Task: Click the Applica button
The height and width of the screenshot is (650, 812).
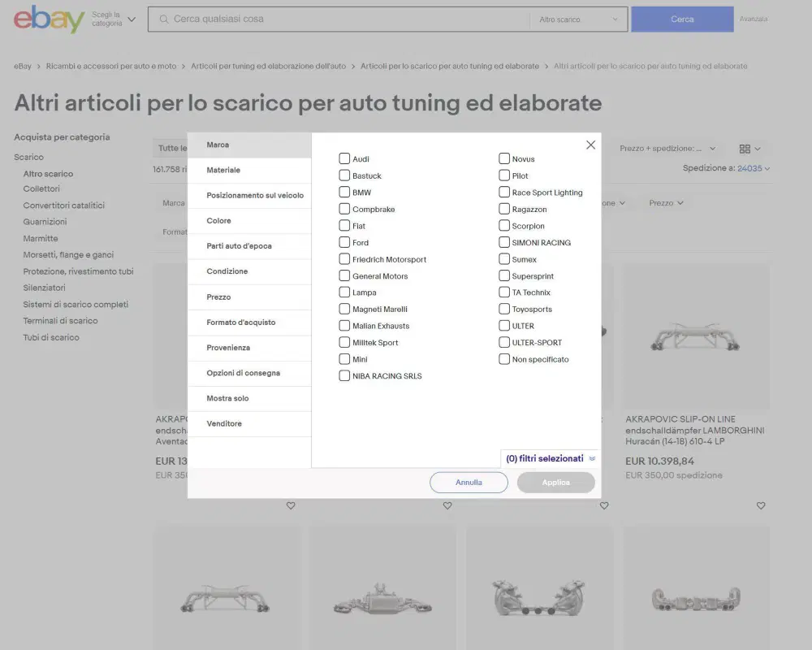Action: (555, 483)
